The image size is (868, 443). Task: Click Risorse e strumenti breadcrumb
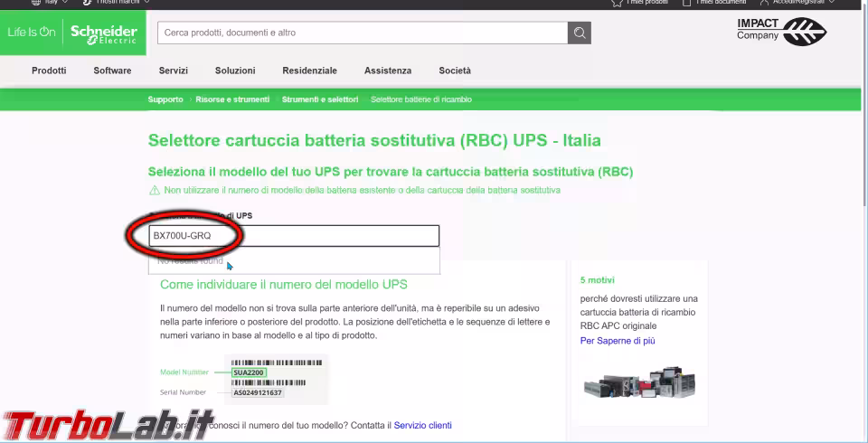pyautogui.click(x=232, y=99)
